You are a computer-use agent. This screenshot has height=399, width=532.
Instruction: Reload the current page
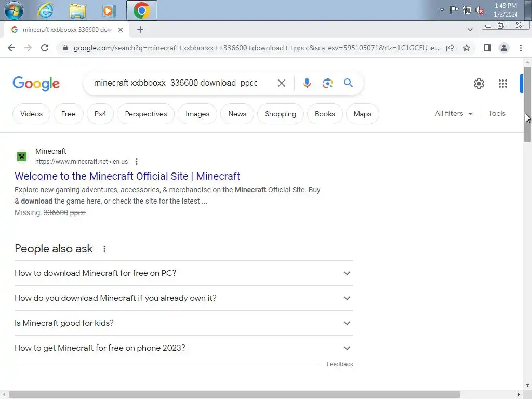pyautogui.click(x=45, y=48)
